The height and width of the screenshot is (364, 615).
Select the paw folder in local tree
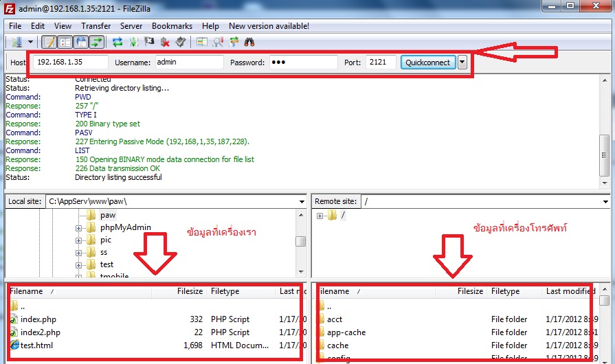click(x=107, y=215)
